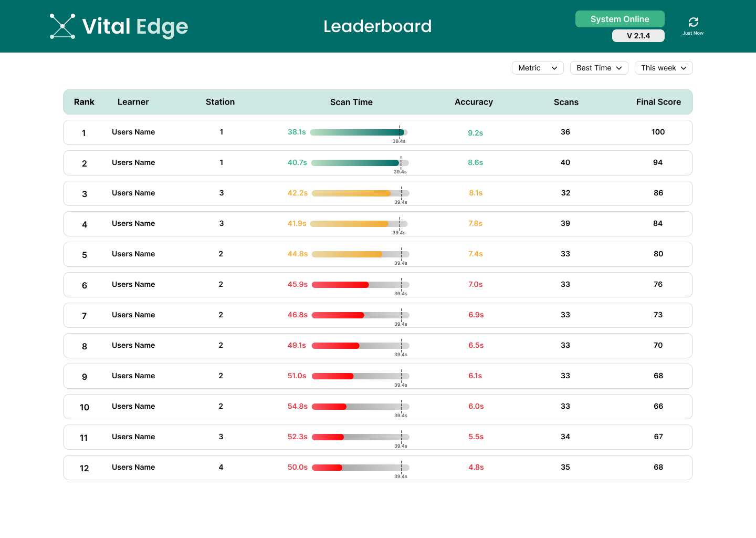Sort by the Final Score column header
Image resolution: width=756 pixels, height=538 pixels.
[658, 102]
